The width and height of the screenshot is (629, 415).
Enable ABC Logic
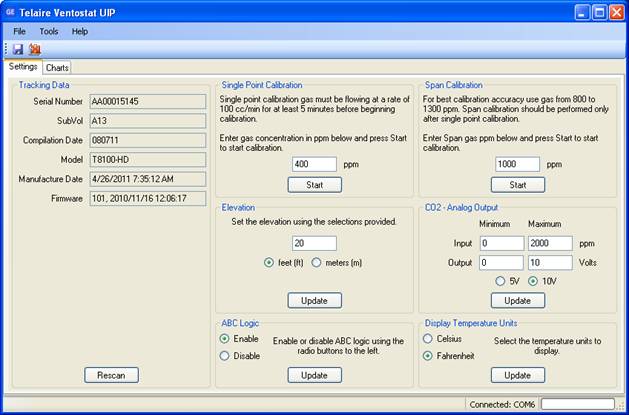click(225, 338)
